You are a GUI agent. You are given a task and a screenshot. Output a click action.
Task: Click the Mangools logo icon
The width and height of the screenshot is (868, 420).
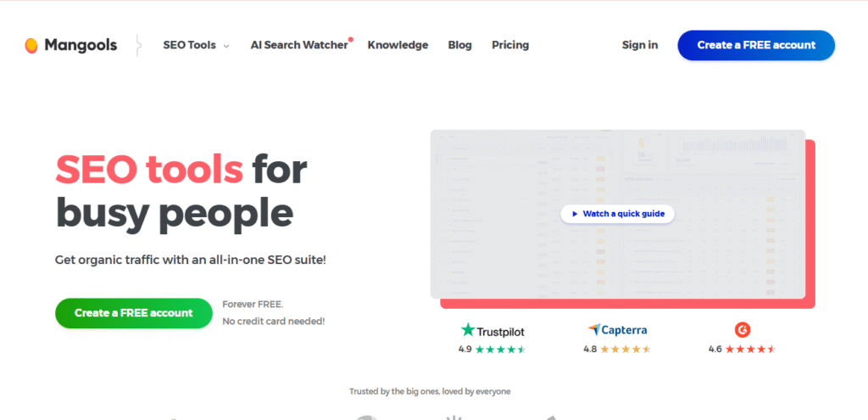click(x=31, y=45)
